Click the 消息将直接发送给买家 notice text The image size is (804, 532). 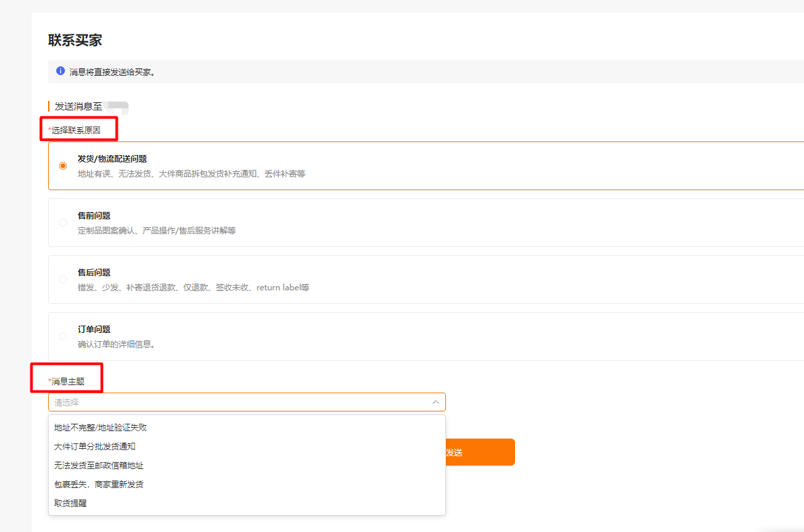point(112,72)
